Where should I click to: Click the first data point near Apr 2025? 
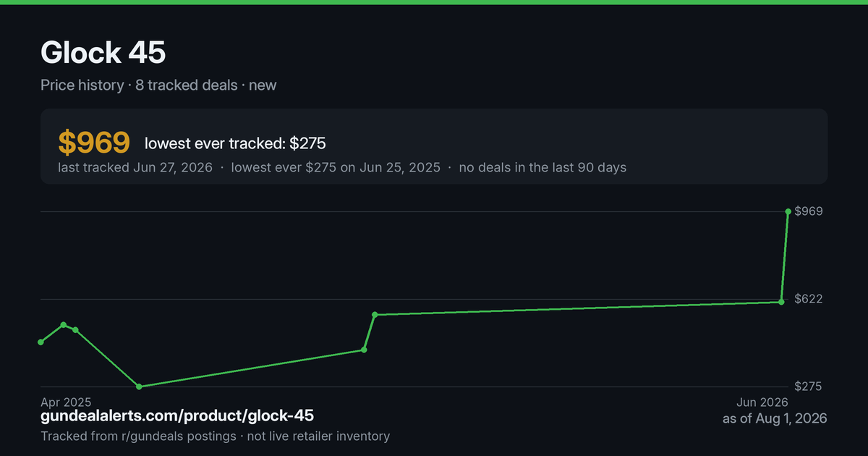tap(41, 342)
